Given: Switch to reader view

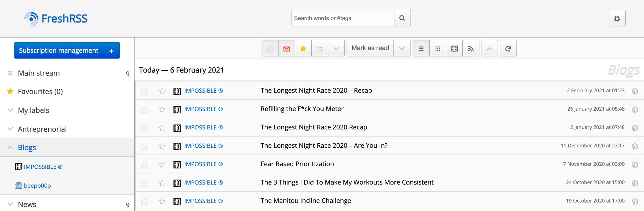Looking at the screenshot, I should [x=454, y=48].
